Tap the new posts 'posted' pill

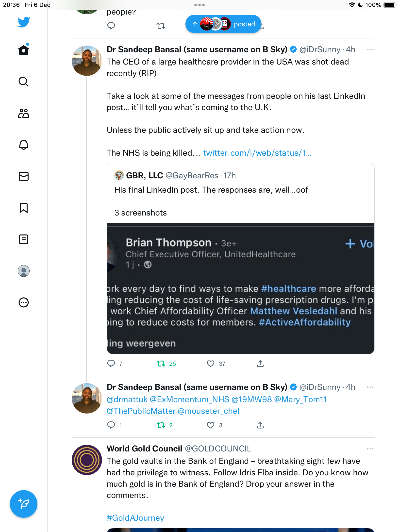pyautogui.click(x=223, y=24)
